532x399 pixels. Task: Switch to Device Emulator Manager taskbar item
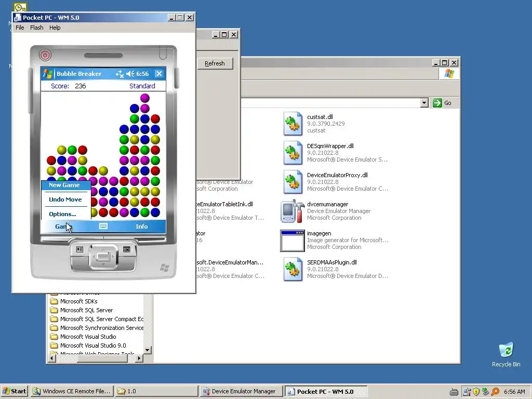(x=241, y=391)
